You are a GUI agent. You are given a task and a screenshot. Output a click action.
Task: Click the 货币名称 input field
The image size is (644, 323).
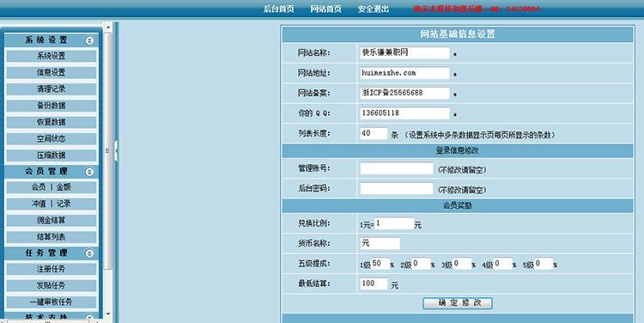pyautogui.click(x=380, y=243)
